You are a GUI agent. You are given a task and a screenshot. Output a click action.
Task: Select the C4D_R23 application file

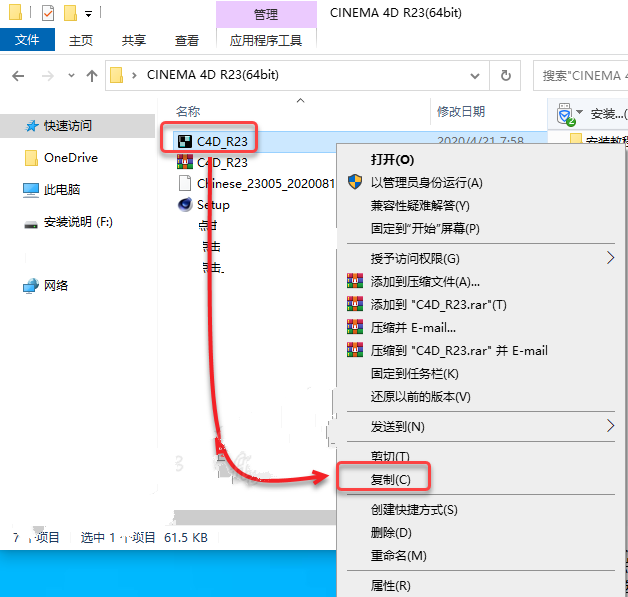point(222,141)
